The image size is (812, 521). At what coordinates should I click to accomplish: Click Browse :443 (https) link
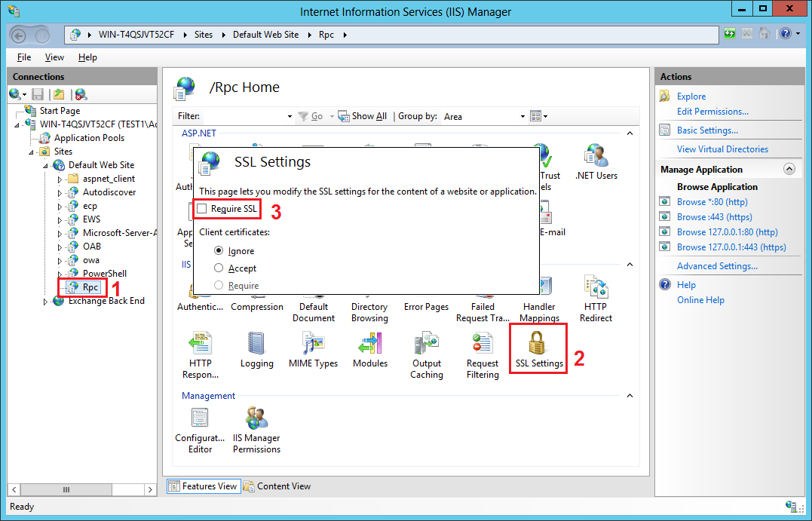pyautogui.click(x=714, y=217)
